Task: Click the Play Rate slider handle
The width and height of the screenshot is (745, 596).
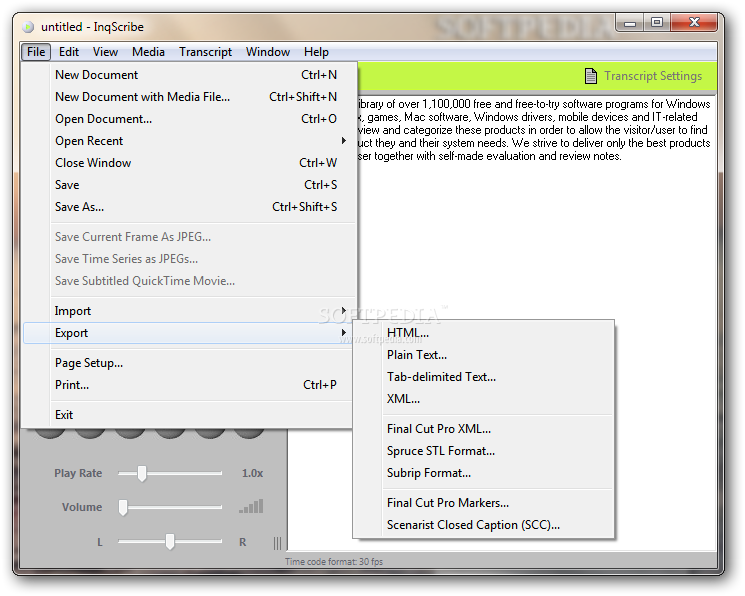Action: point(142,473)
